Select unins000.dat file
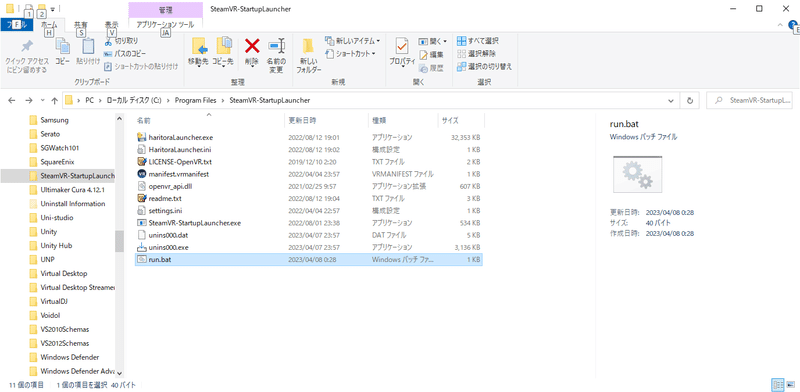Screen dimensions: 800x392 309,235
